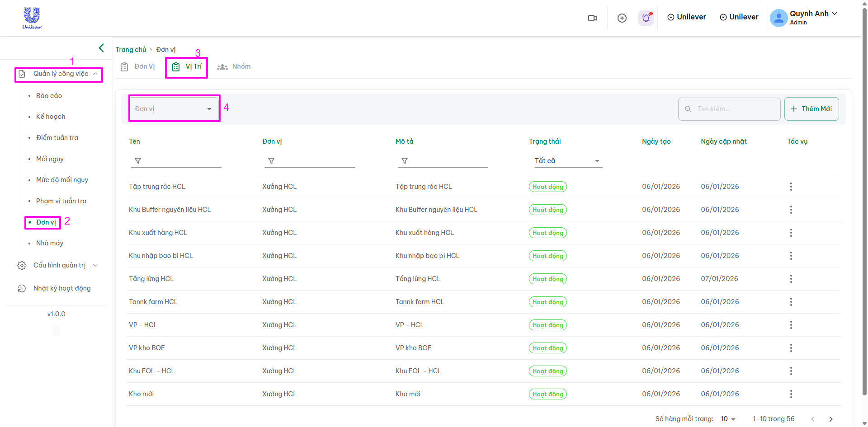Open actions menu for Kho mới row
This screenshot has height=427, width=868.
coord(791,394)
